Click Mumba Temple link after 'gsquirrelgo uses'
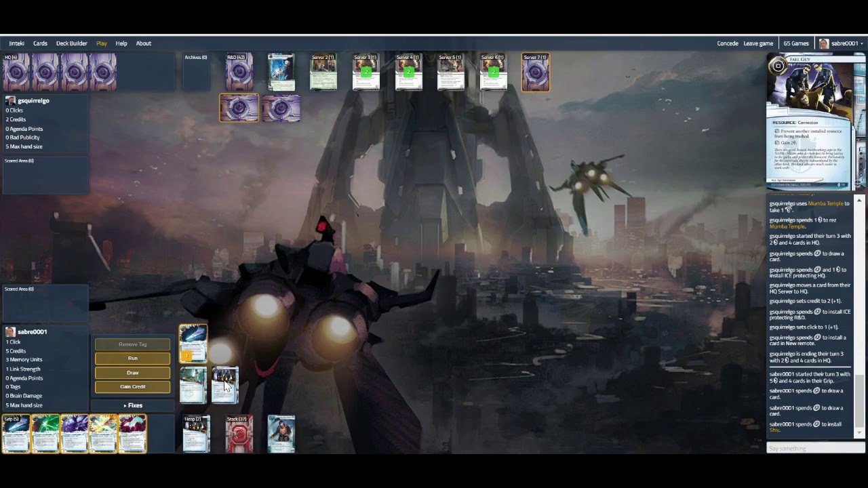The image size is (868, 488). pos(826,203)
